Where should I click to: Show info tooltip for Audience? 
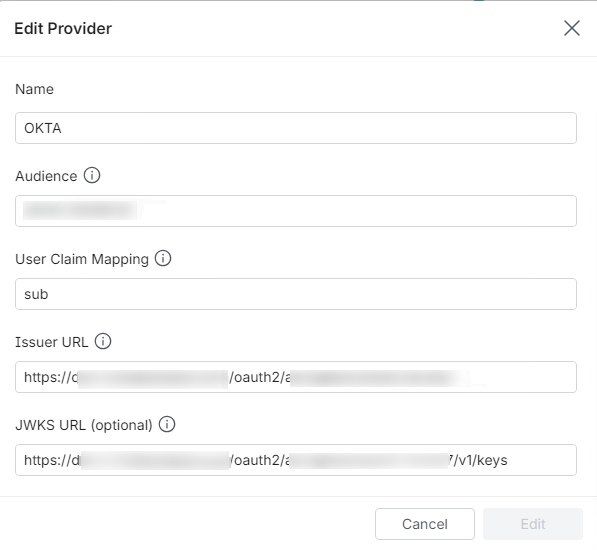(92, 175)
